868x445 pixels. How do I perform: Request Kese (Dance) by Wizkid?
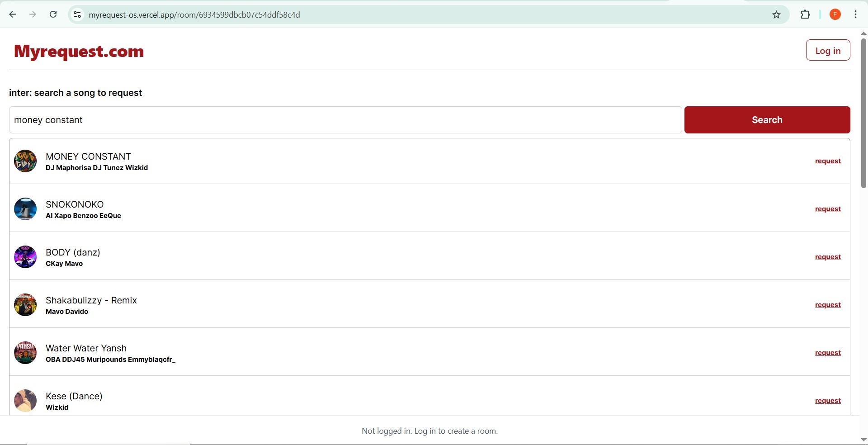coord(827,401)
